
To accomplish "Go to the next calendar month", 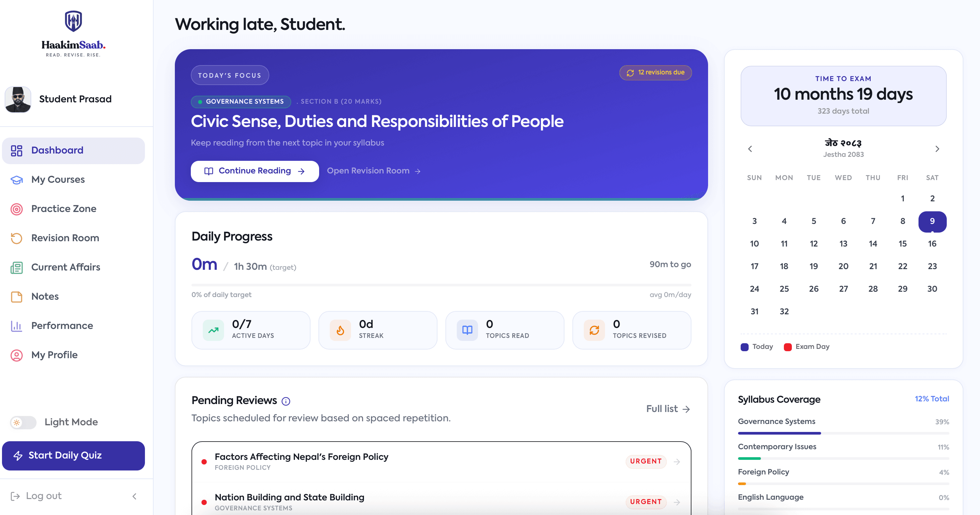I will click(x=937, y=149).
